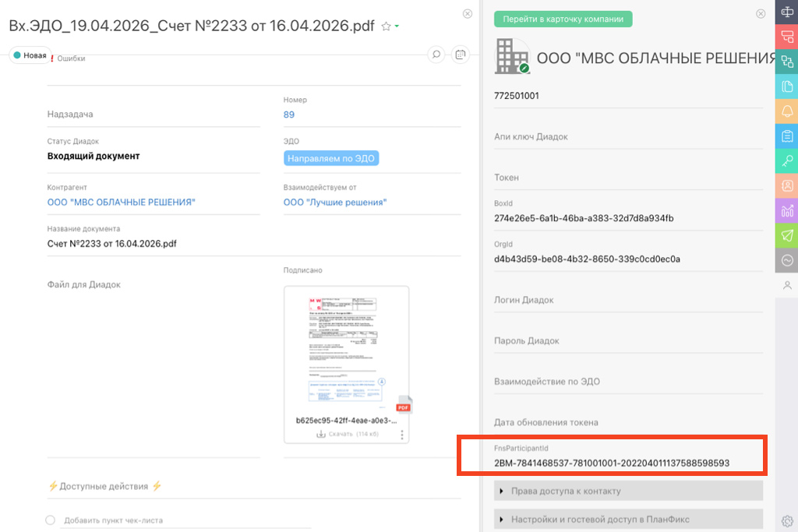Click the company title 'ООО "МВС ОБЛАЧНЫЕ РЕШЕНИЯ"' heading
This screenshot has width=798, height=532.
pyautogui.click(x=656, y=58)
